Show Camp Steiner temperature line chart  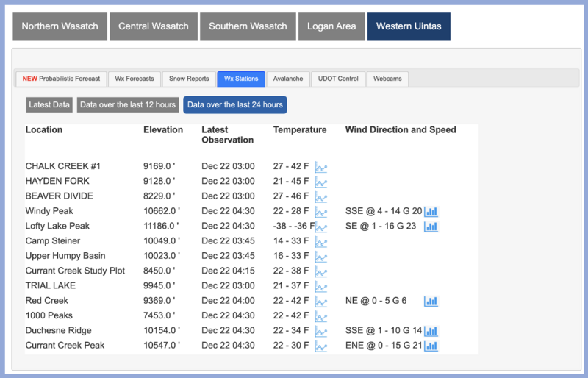(x=321, y=241)
